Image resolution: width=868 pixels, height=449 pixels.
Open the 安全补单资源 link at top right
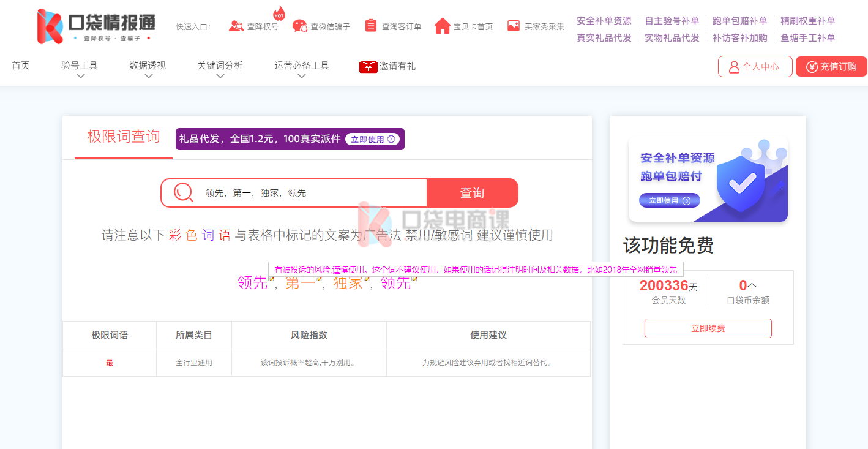pos(604,21)
